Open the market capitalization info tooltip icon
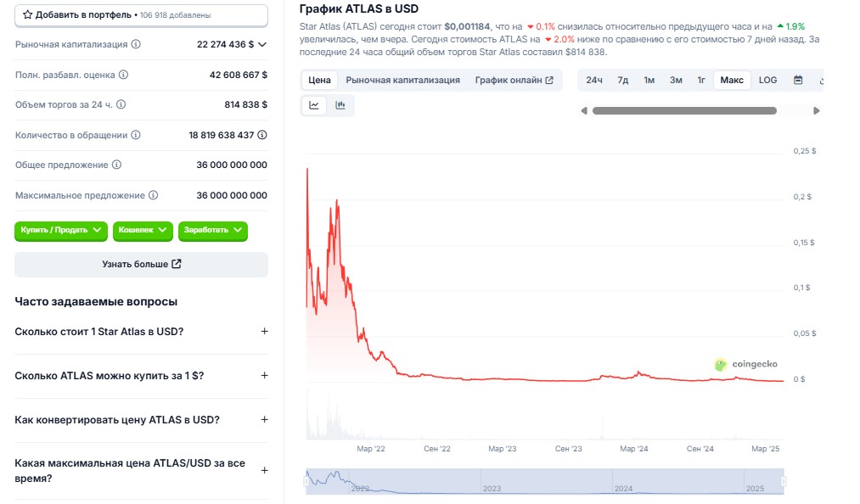The image size is (860, 504). [136, 44]
